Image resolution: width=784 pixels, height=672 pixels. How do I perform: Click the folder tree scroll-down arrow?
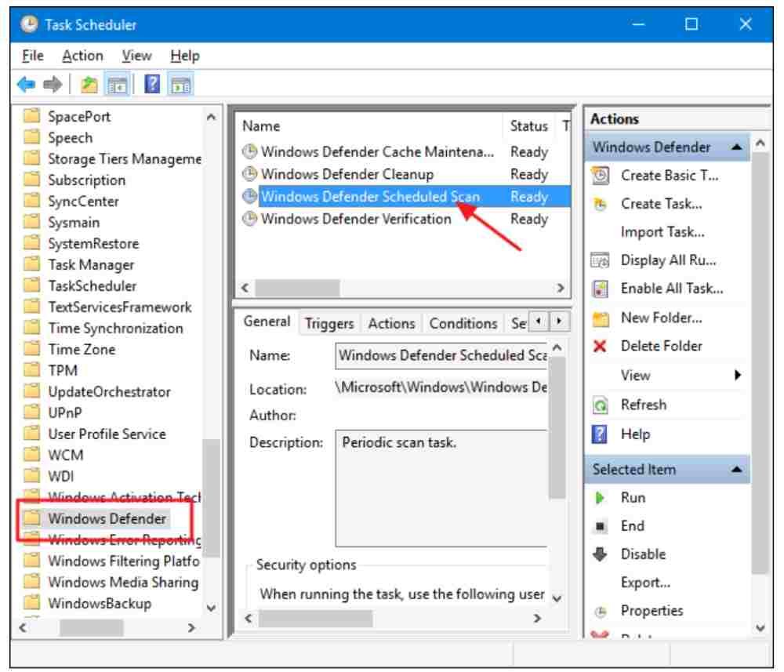(212, 608)
